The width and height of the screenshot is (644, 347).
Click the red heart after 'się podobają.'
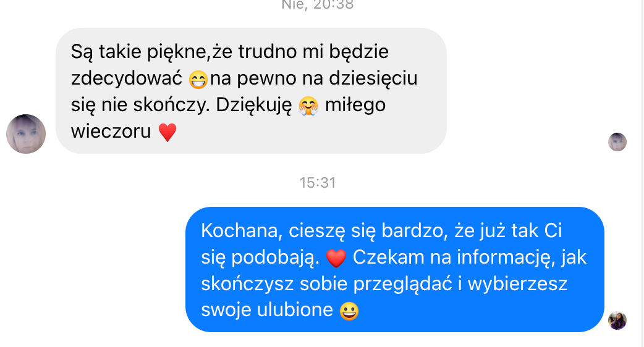336,259
